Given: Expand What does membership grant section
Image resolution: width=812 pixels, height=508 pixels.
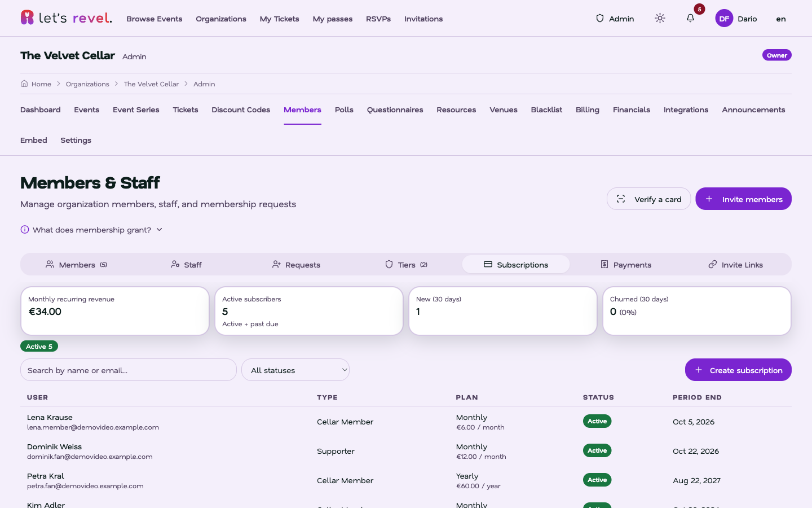Looking at the screenshot, I should point(91,230).
